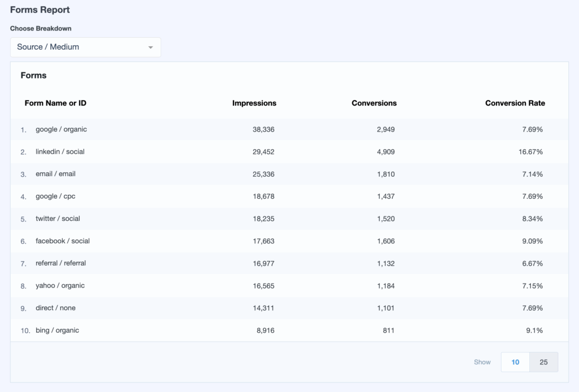Click the Impressions column header
The height and width of the screenshot is (392, 579).
pyautogui.click(x=254, y=103)
